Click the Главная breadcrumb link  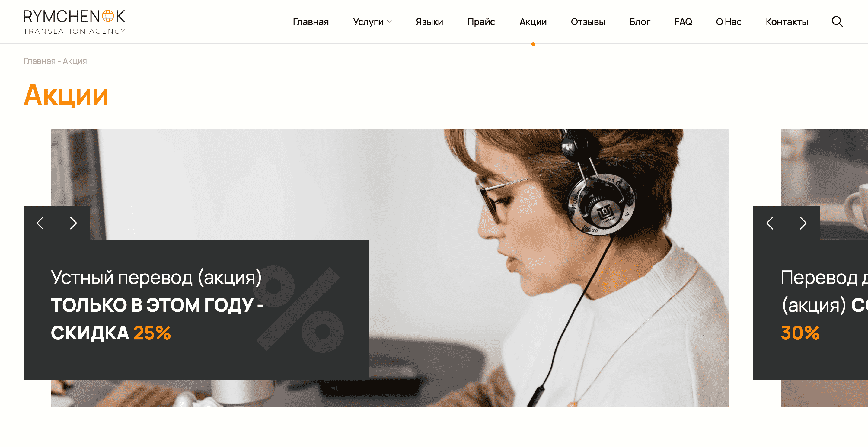tap(40, 61)
